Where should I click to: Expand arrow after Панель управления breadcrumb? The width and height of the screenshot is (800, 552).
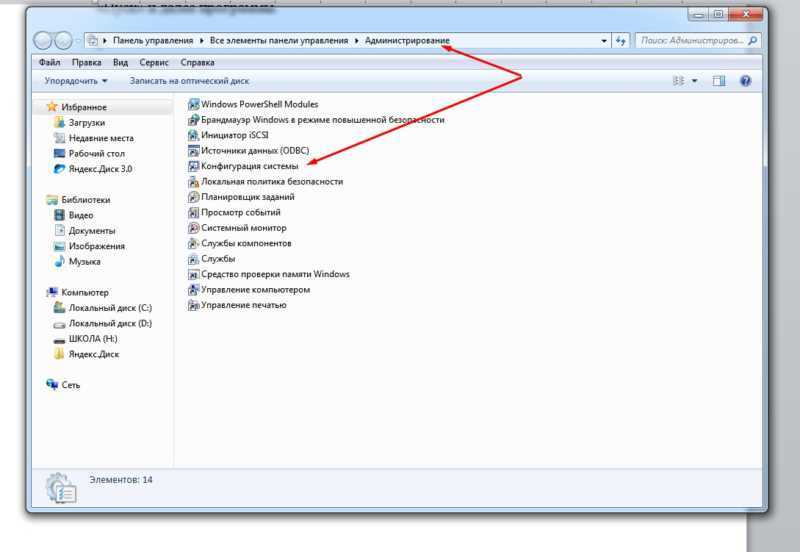202,40
